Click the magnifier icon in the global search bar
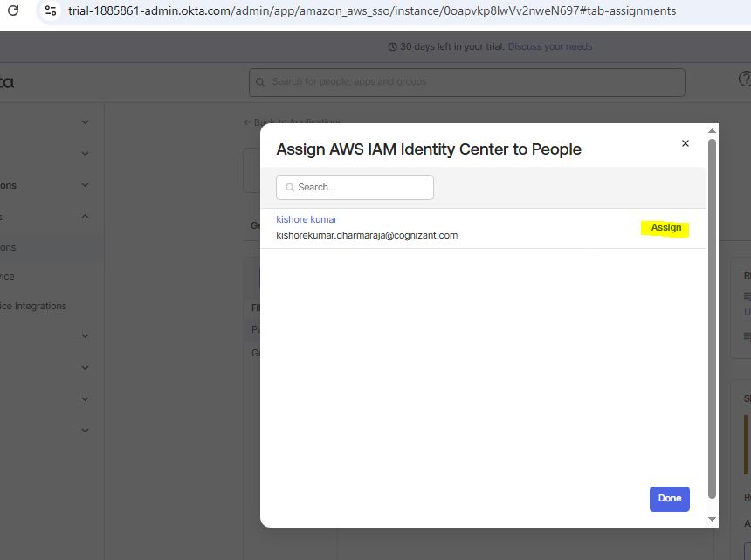 click(260, 82)
